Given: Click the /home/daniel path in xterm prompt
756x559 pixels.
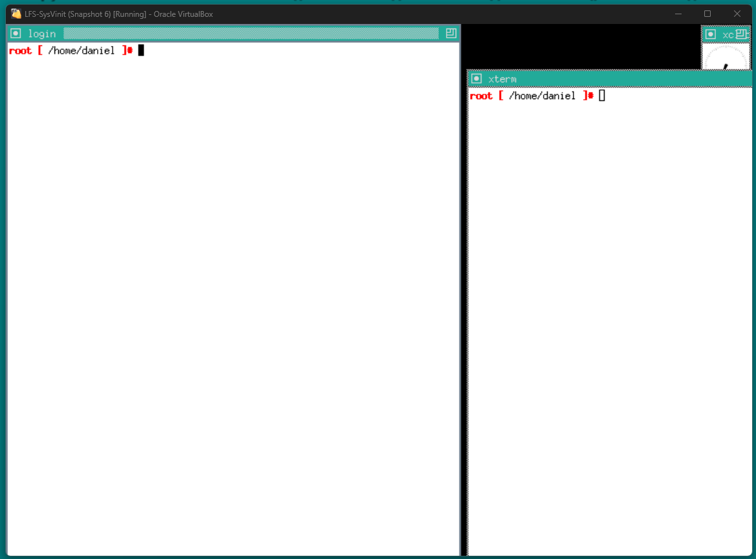Looking at the screenshot, I should tap(542, 96).
